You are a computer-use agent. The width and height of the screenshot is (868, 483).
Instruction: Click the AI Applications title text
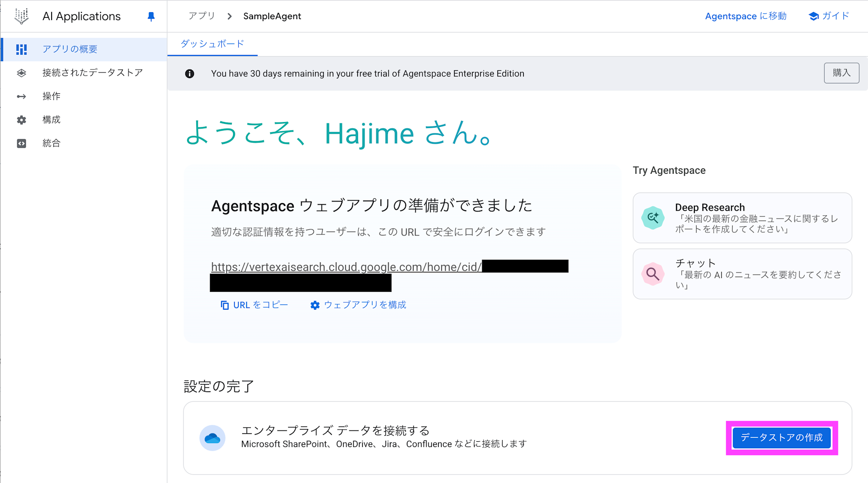pos(82,16)
